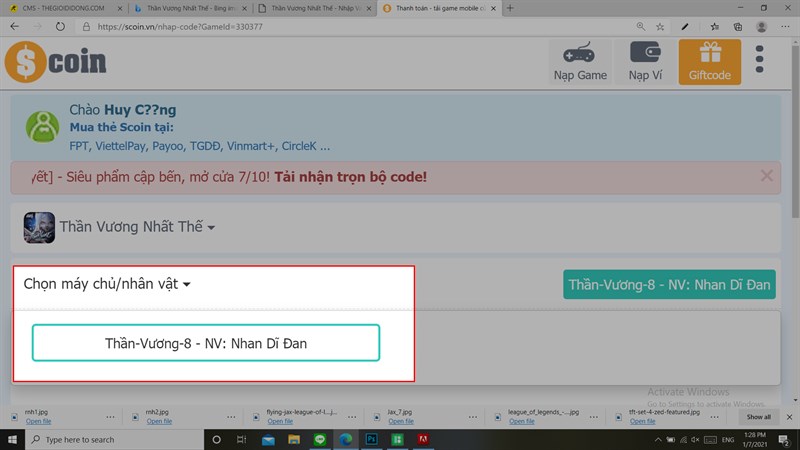Open the three-dot vertical menu in Scoin header
Image resolution: width=800 pixels, height=450 pixels.
tap(759, 59)
